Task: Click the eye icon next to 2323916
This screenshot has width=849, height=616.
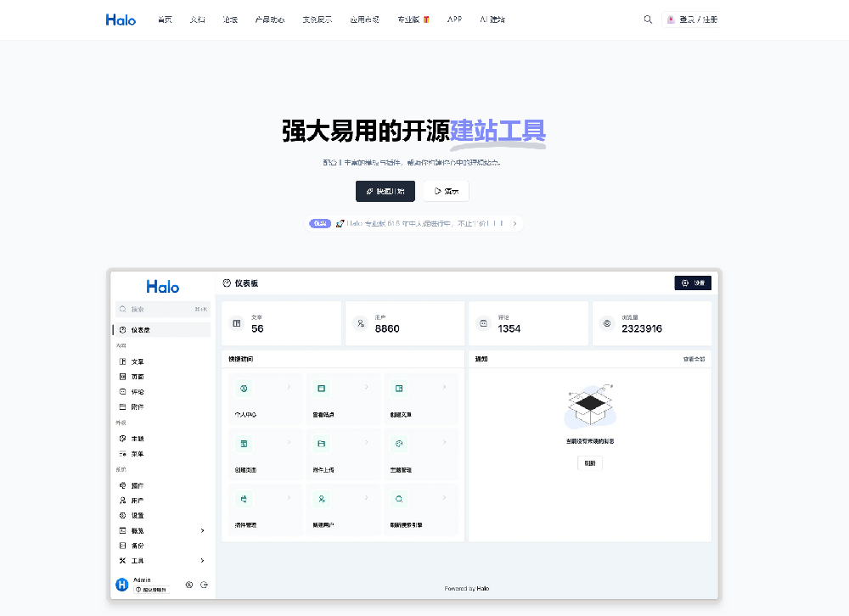Action: click(607, 323)
